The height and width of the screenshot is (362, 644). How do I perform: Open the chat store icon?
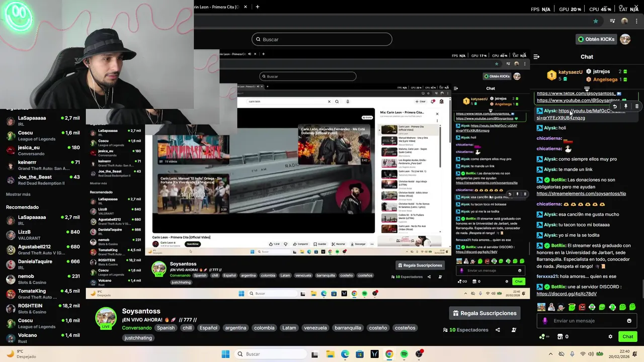point(559,337)
